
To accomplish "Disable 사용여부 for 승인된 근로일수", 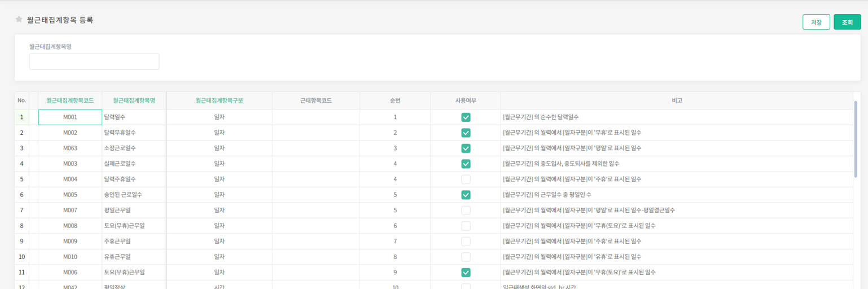I will 466,195.
